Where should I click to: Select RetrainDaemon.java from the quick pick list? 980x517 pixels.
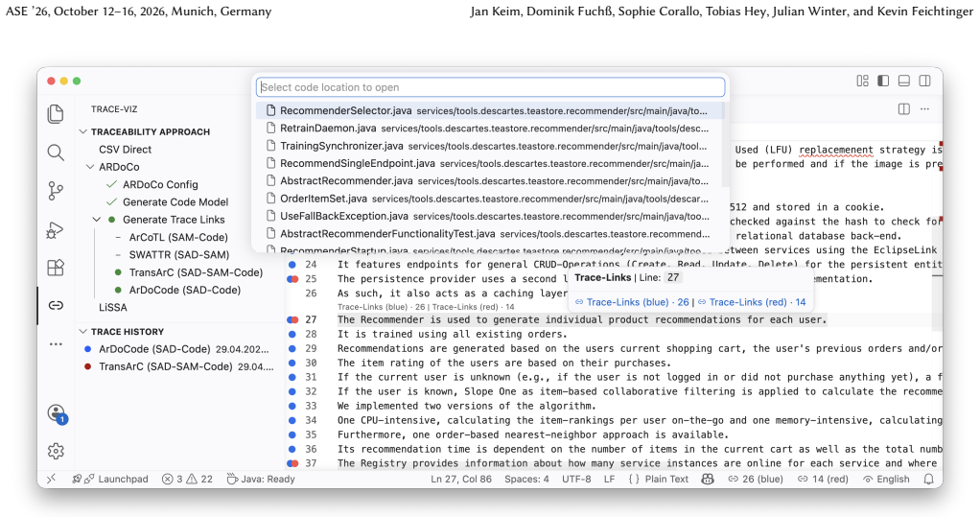click(489, 129)
